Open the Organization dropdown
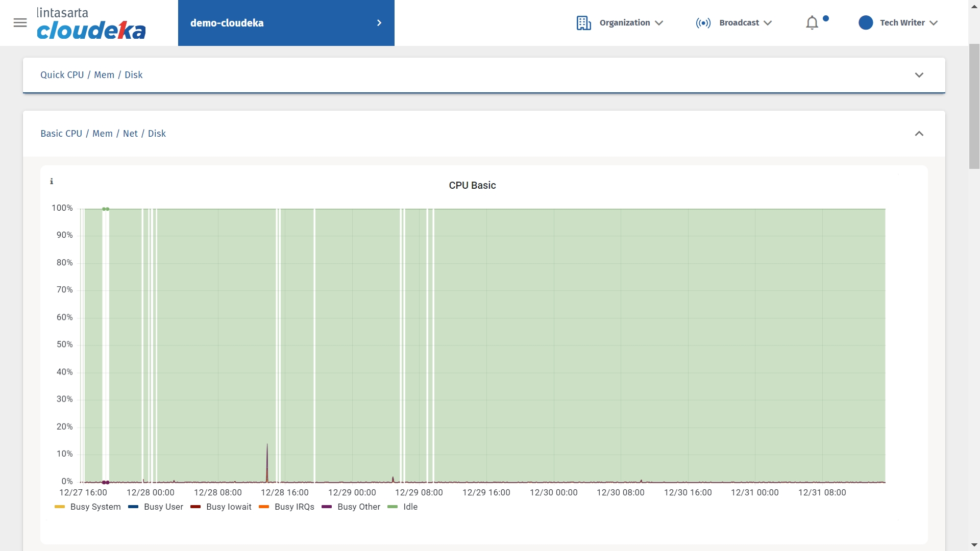 coord(631,23)
